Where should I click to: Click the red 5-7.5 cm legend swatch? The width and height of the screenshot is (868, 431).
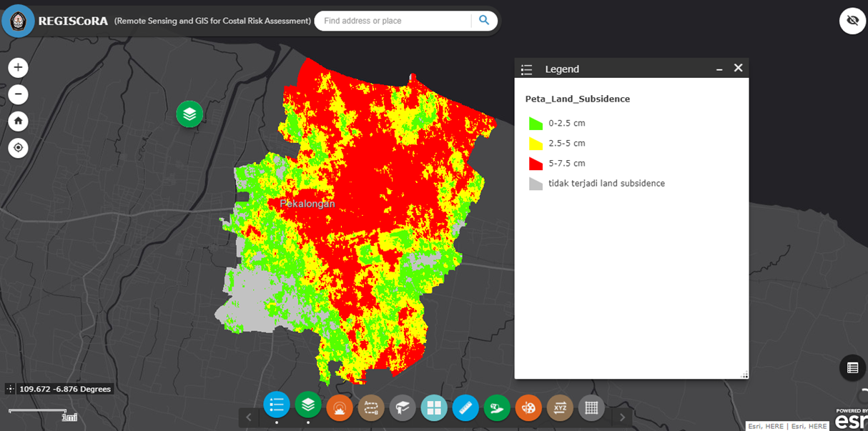tap(536, 163)
